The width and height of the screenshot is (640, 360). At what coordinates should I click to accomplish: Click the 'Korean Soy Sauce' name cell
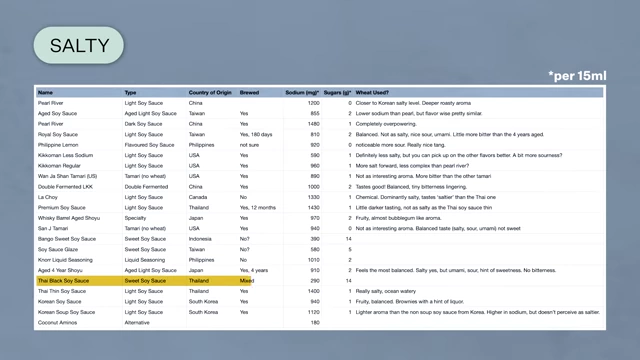[x=59, y=302]
